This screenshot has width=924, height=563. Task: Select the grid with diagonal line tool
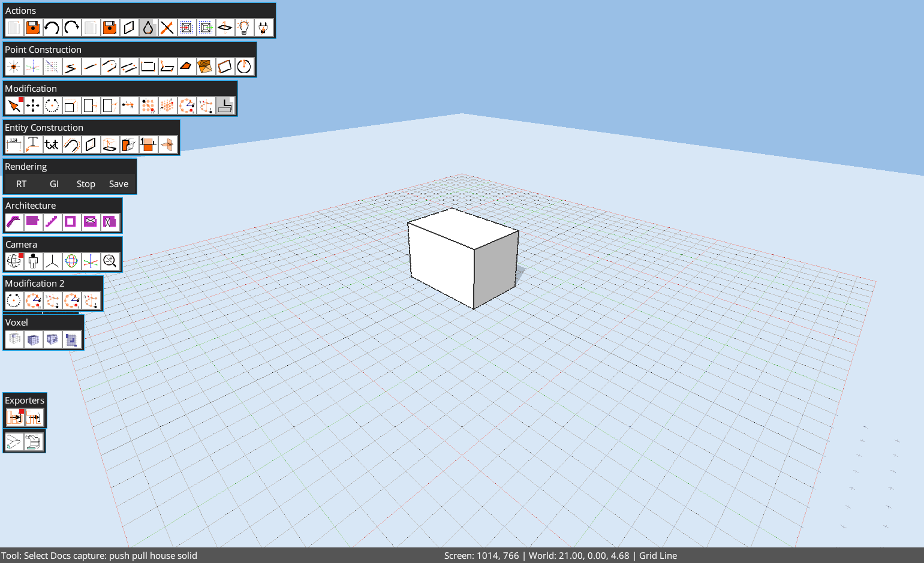[52, 67]
